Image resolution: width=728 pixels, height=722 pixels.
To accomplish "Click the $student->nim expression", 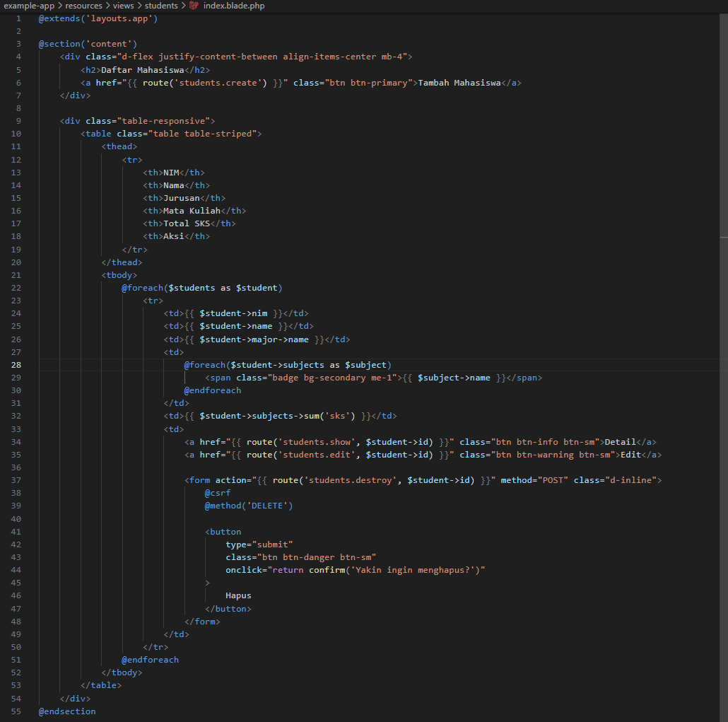I will (x=233, y=313).
